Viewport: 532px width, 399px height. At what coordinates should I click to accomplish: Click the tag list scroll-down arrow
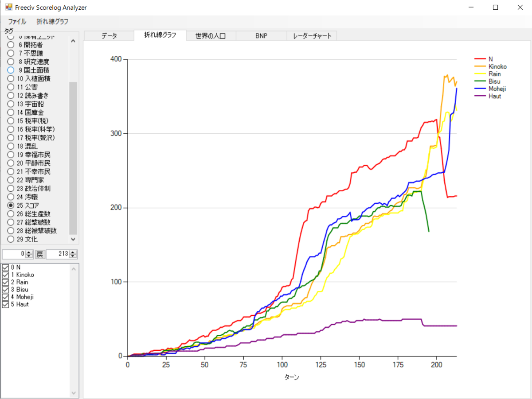(x=73, y=239)
